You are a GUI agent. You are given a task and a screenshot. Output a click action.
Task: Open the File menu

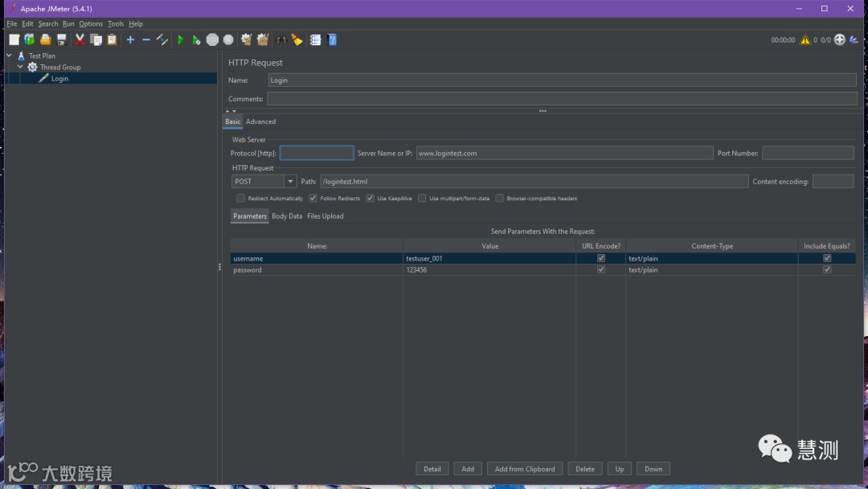pyautogui.click(x=11, y=24)
